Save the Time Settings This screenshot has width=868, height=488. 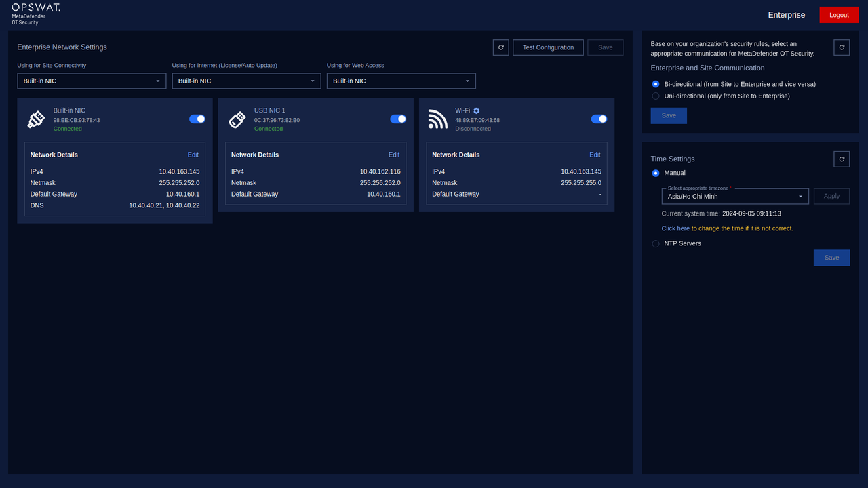(831, 258)
